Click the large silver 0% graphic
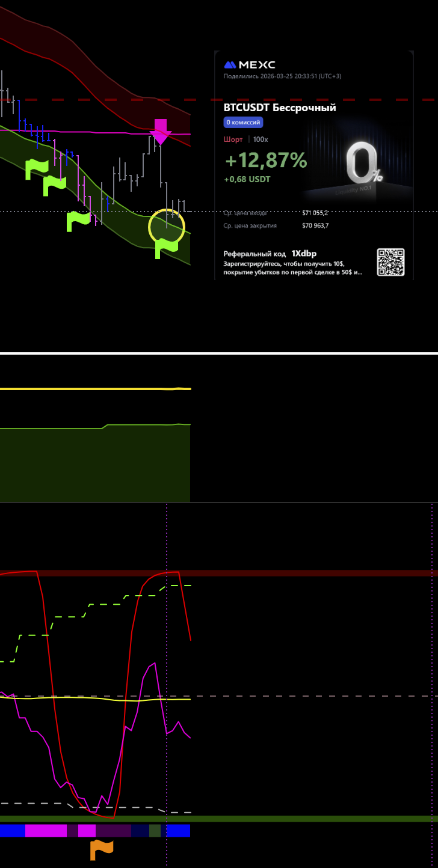 click(363, 165)
